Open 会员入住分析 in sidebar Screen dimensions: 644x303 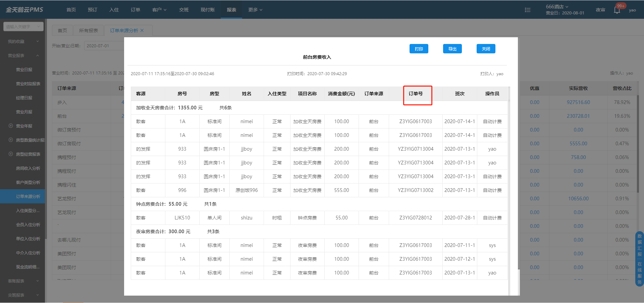(x=28, y=224)
